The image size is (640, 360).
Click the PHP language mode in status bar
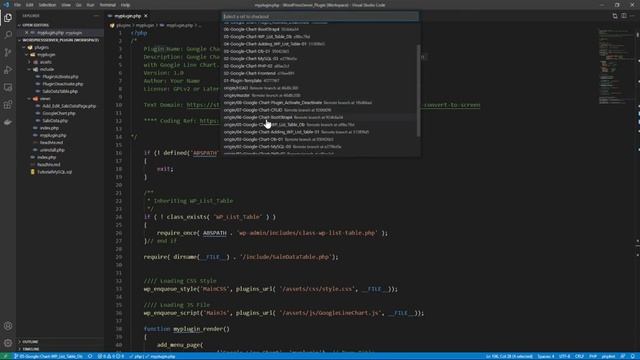tap(593, 356)
